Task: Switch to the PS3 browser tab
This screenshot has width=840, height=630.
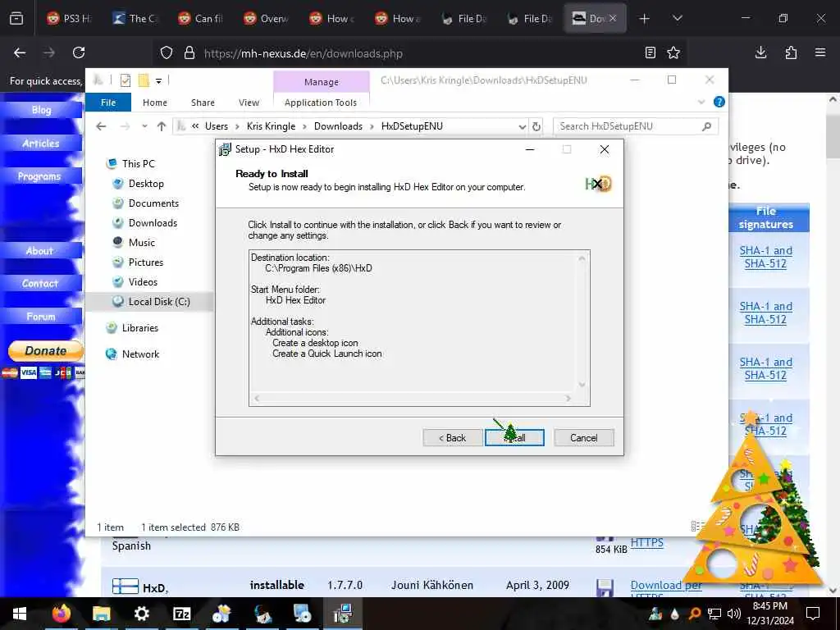Action: point(70,19)
